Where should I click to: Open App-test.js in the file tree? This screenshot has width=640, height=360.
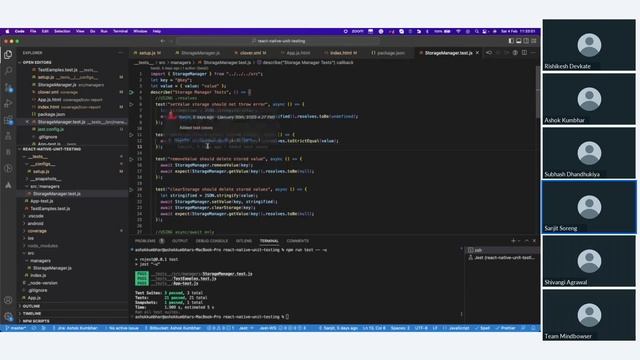(41, 201)
